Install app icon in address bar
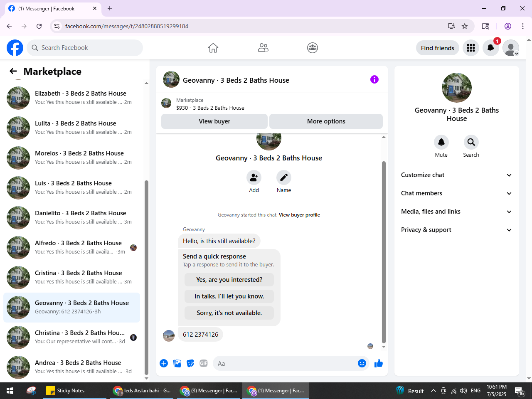532x399 pixels. click(451, 26)
